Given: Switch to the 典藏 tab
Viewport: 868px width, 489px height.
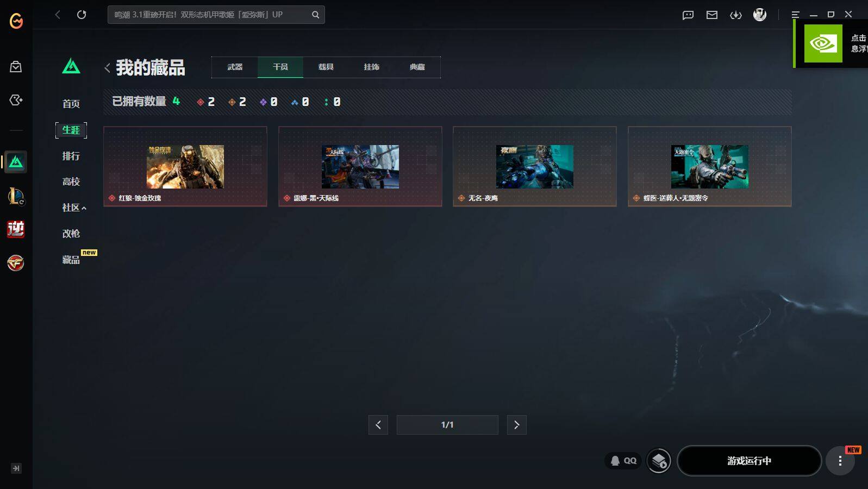Looking at the screenshot, I should tap(417, 67).
